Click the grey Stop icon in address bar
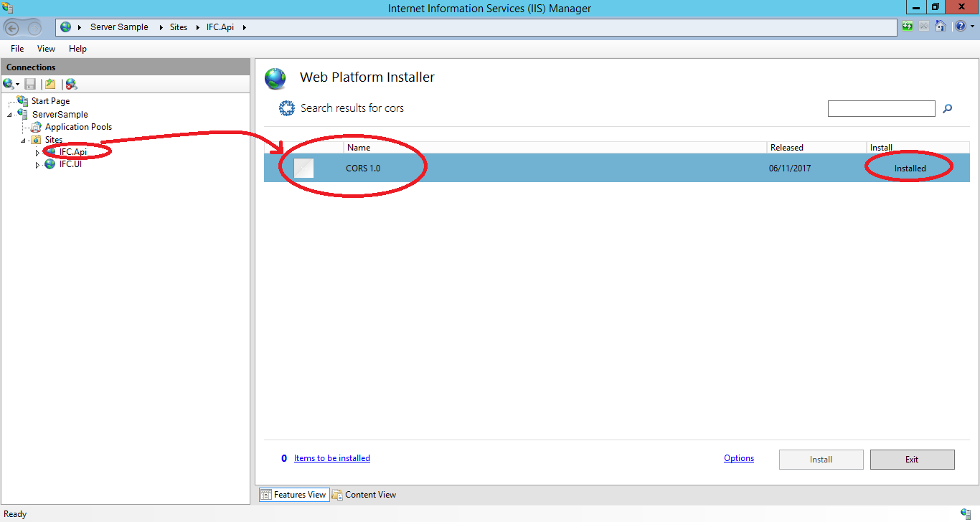 pos(924,27)
